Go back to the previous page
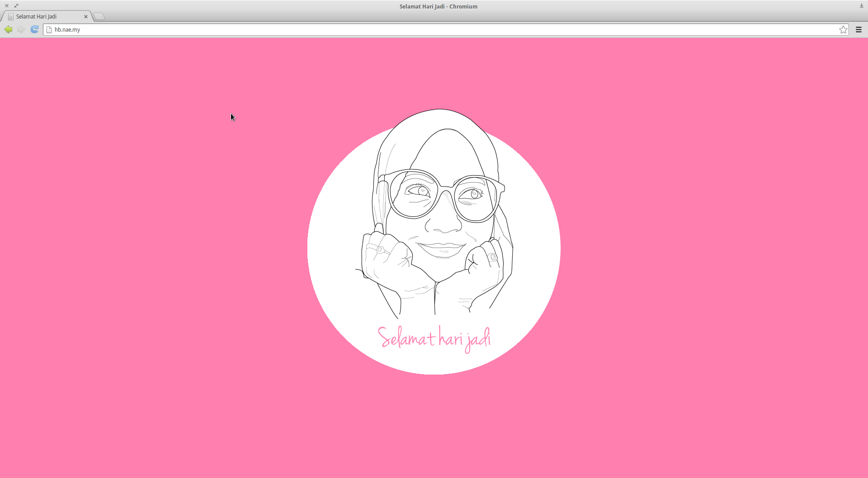Image resolution: width=868 pixels, height=478 pixels. click(8, 29)
